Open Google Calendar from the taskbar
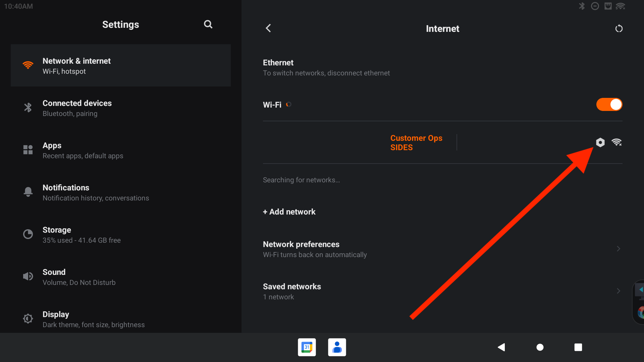Screen dimensions: 644x362 tap(307, 347)
